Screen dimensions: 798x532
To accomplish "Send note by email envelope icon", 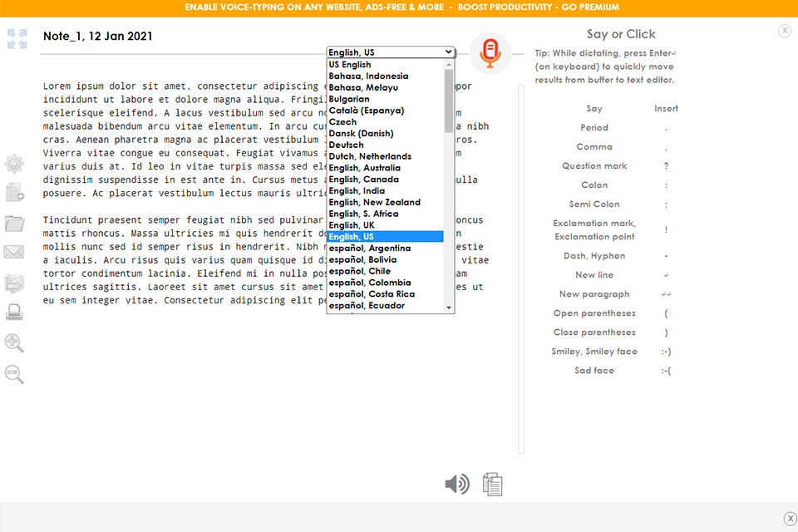I will pyautogui.click(x=14, y=252).
